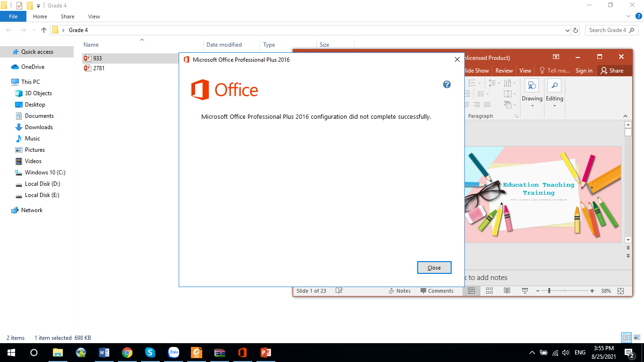The image size is (644, 362).
Task: Open the Drawing group in PowerPoint ribbon
Action: tap(532, 93)
